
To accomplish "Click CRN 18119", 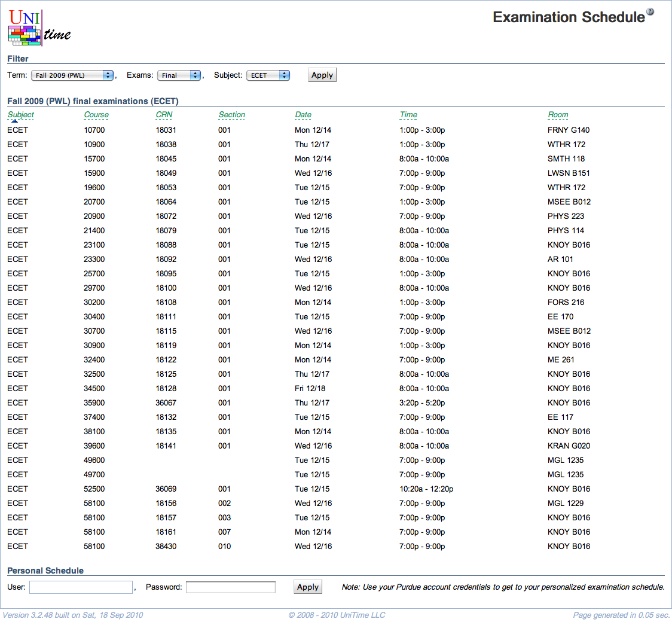I will [166, 346].
